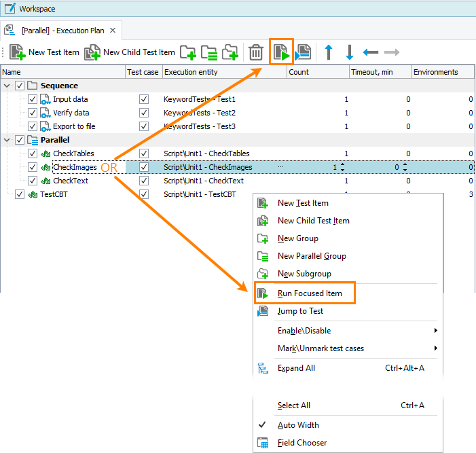Open the ellipsis button in CheckImages row

point(280,167)
